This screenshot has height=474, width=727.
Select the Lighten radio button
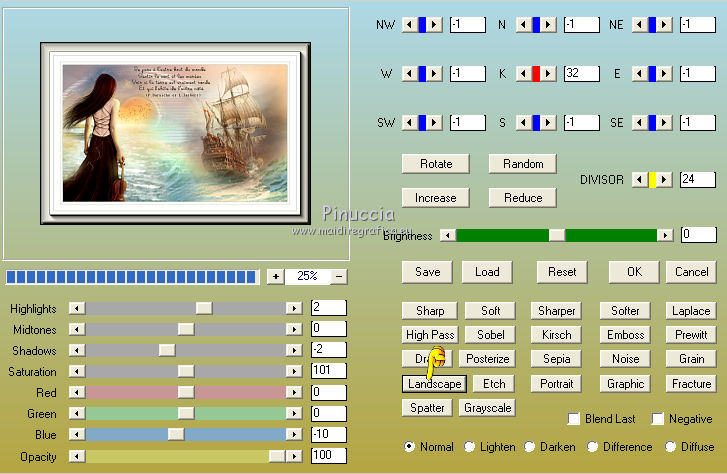pos(469,447)
